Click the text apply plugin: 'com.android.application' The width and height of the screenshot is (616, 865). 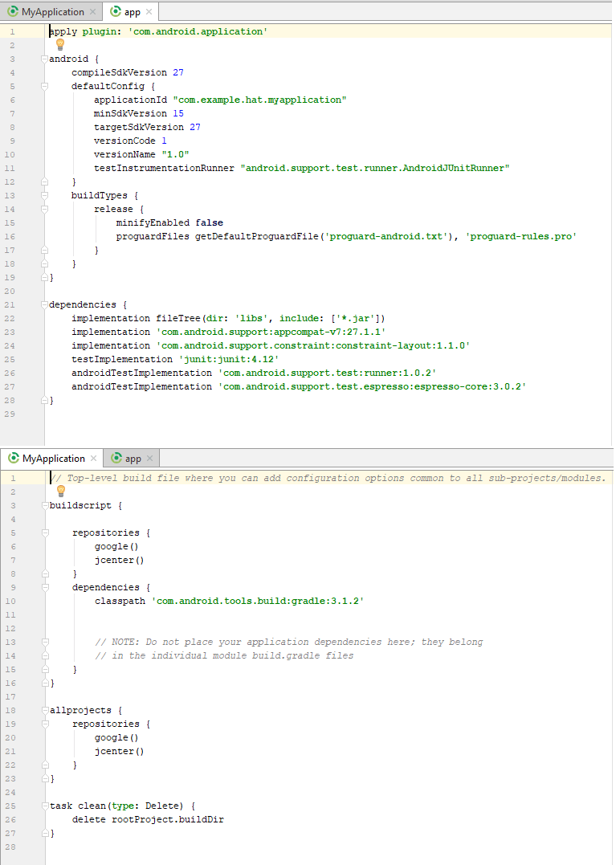(x=158, y=31)
